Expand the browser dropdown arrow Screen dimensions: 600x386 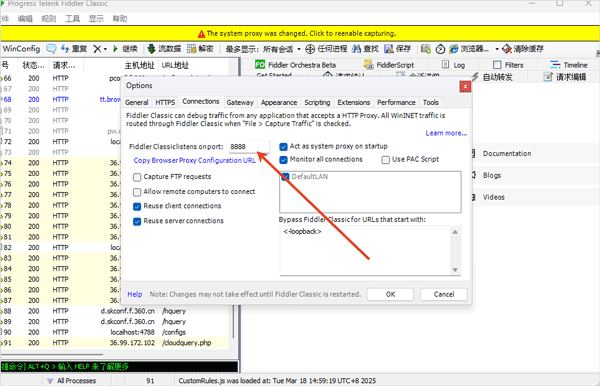pos(497,49)
